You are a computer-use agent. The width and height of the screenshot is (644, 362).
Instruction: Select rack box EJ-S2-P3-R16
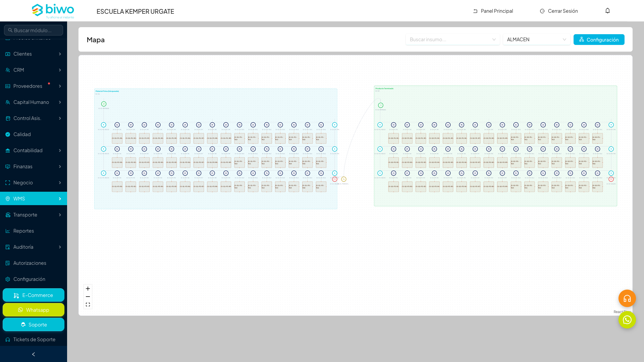pos(597,187)
